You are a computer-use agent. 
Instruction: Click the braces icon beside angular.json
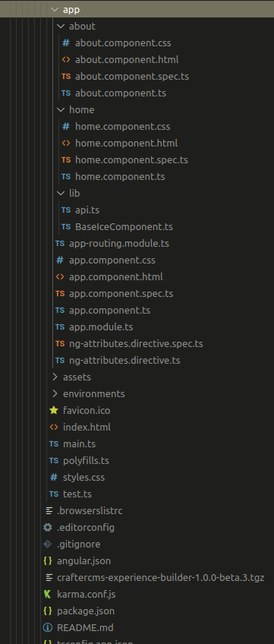coord(48,561)
